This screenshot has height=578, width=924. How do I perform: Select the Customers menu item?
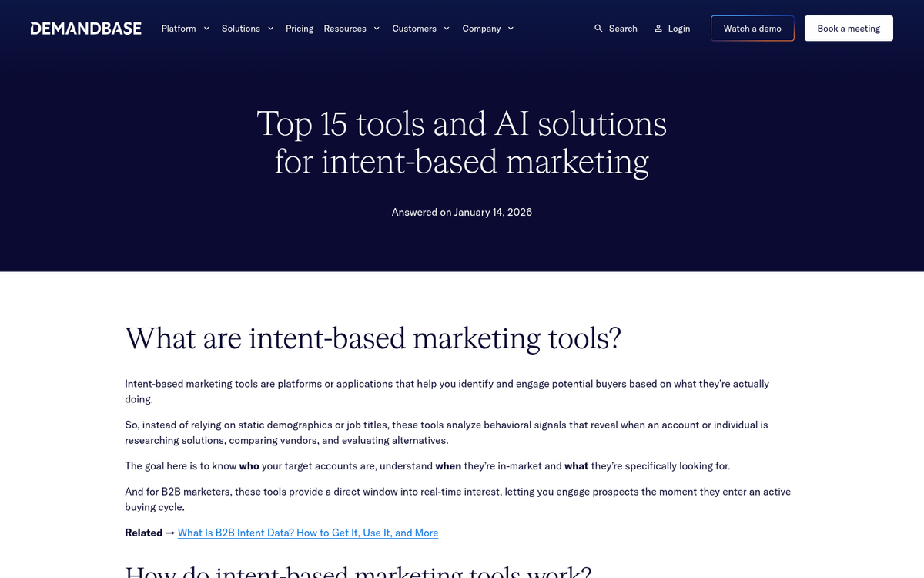click(x=416, y=28)
